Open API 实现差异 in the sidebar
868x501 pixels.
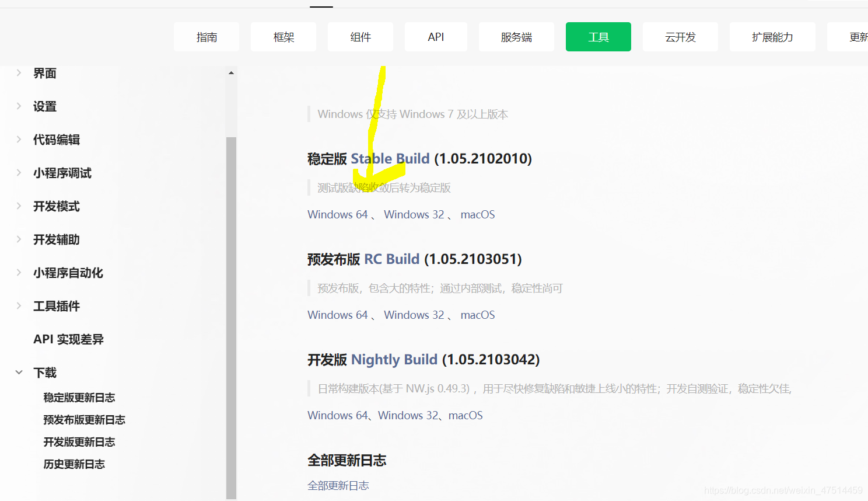(68, 339)
